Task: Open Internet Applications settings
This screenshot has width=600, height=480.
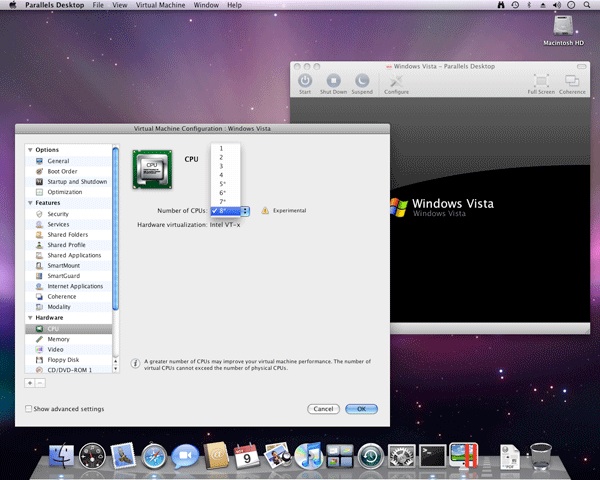Action: click(68, 286)
